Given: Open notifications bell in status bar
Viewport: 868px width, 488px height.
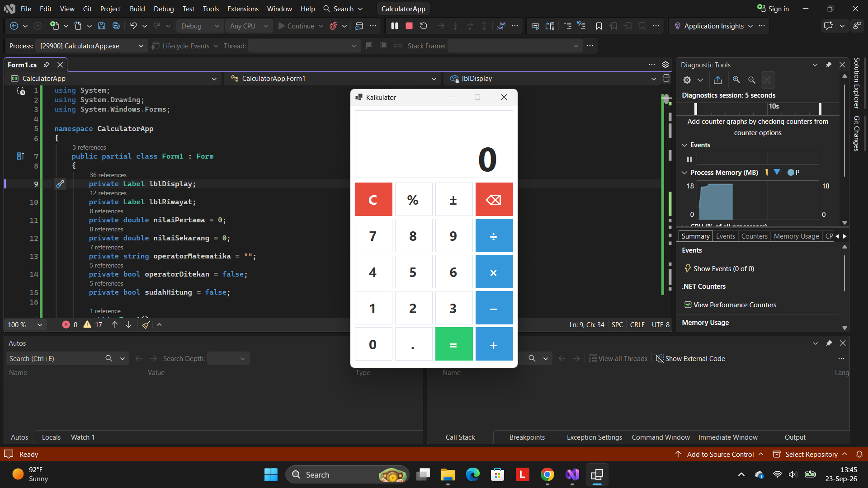Looking at the screenshot, I should point(859,454).
